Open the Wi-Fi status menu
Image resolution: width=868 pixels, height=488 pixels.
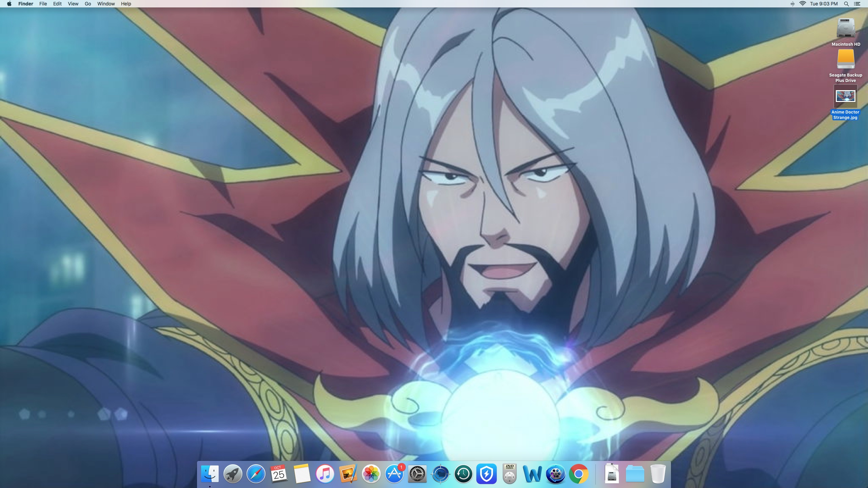tap(803, 4)
